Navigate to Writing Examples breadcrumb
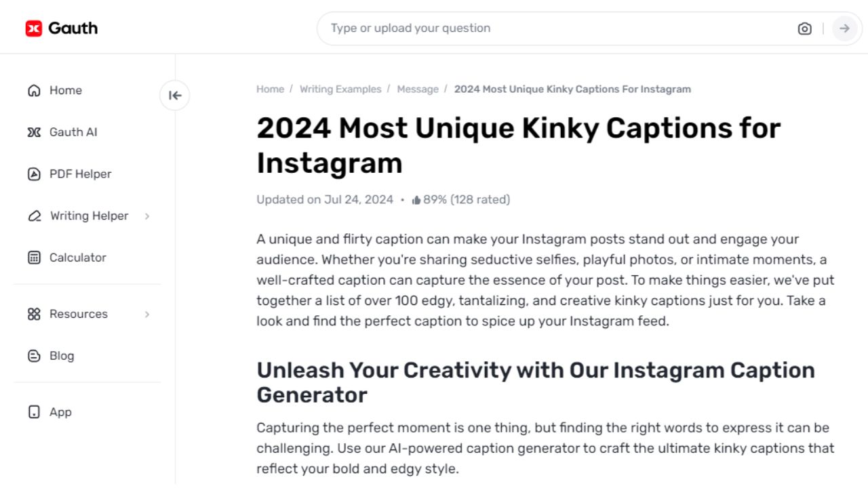 click(340, 89)
